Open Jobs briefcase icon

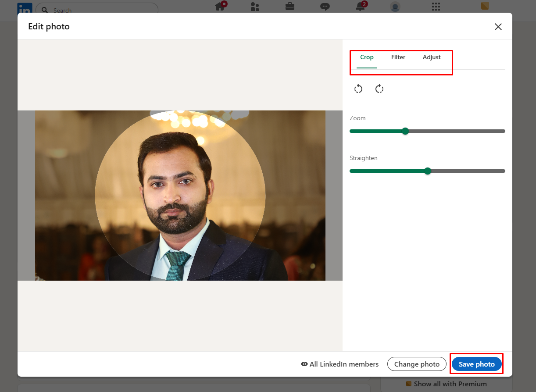pyautogui.click(x=290, y=7)
